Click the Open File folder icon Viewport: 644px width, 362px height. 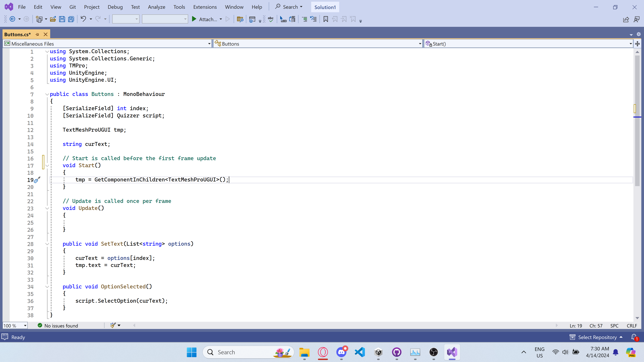[53, 19]
